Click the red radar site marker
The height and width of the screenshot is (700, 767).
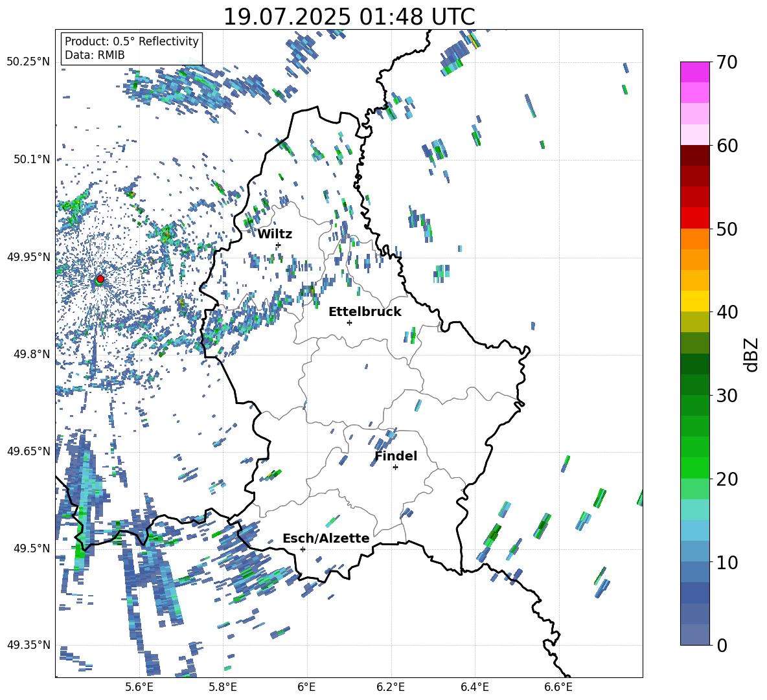100,279
